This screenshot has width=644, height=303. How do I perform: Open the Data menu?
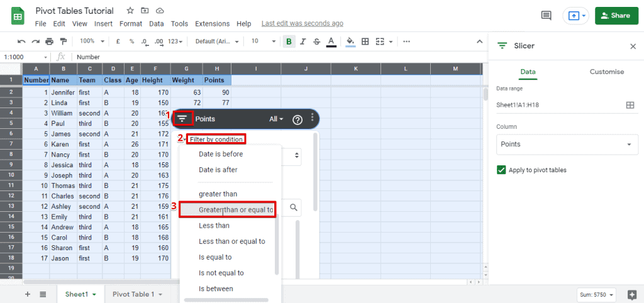(157, 24)
